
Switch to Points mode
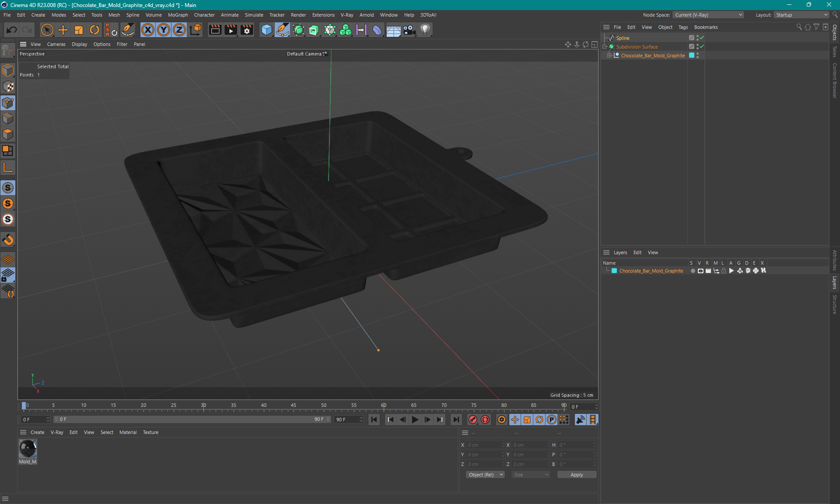[8, 103]
